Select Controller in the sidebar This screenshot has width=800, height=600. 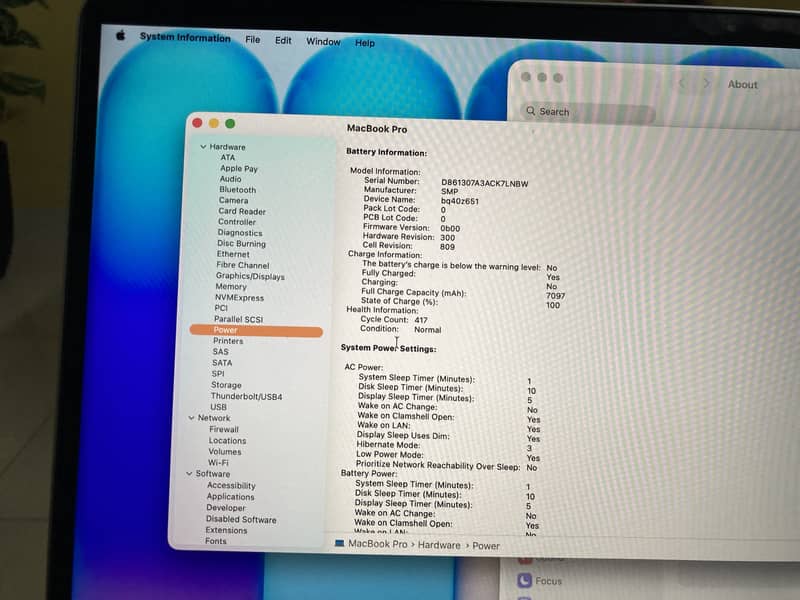pyautogui.click(x=237, y=222)
